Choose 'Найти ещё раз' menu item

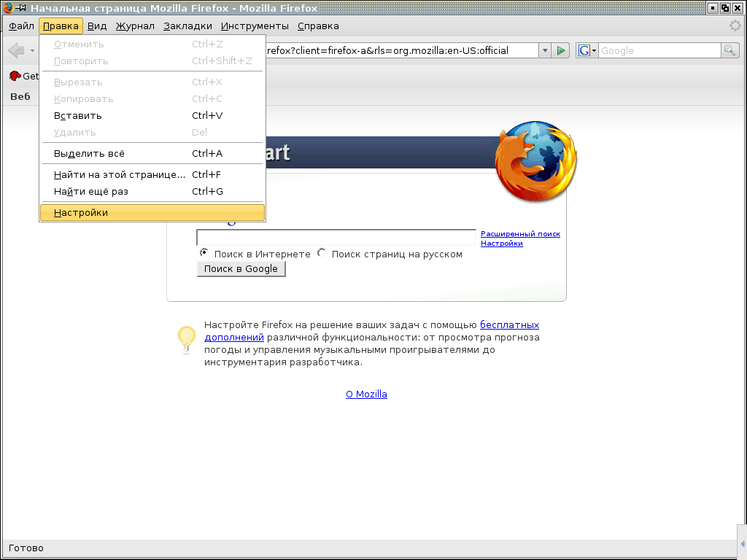[x=152, y=192]
